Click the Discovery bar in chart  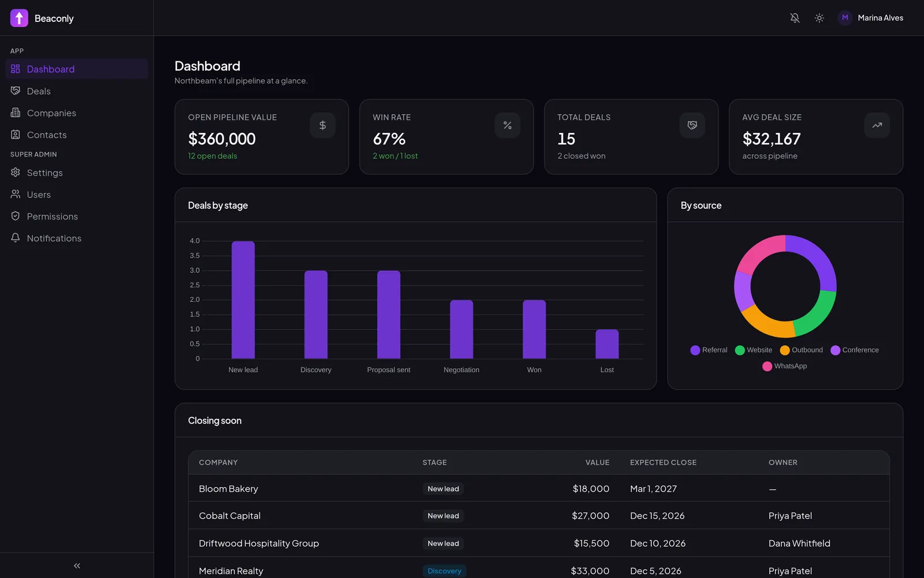click(x=316, y=314)
